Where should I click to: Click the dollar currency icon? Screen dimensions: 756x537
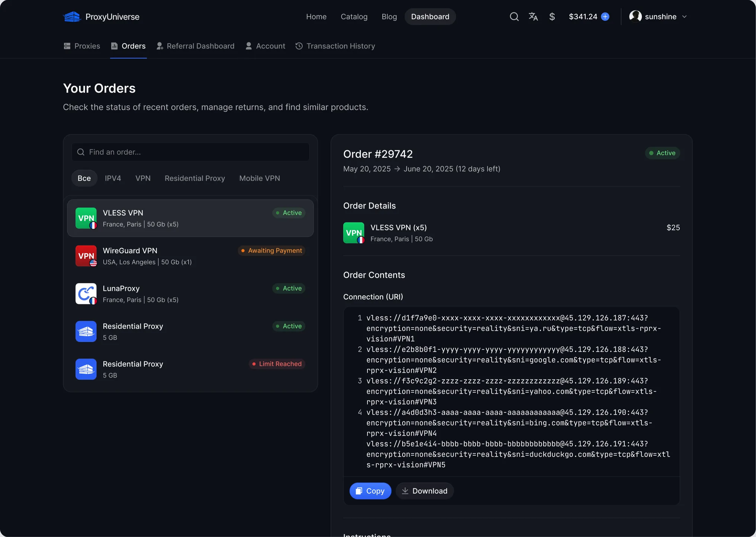(x=552, y=17)
